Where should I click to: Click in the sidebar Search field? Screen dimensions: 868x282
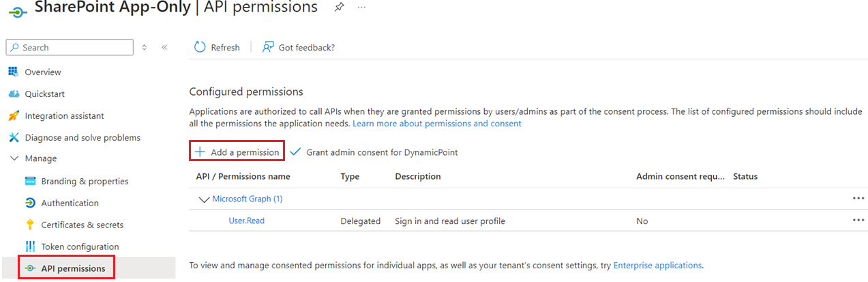pos(75,48)
